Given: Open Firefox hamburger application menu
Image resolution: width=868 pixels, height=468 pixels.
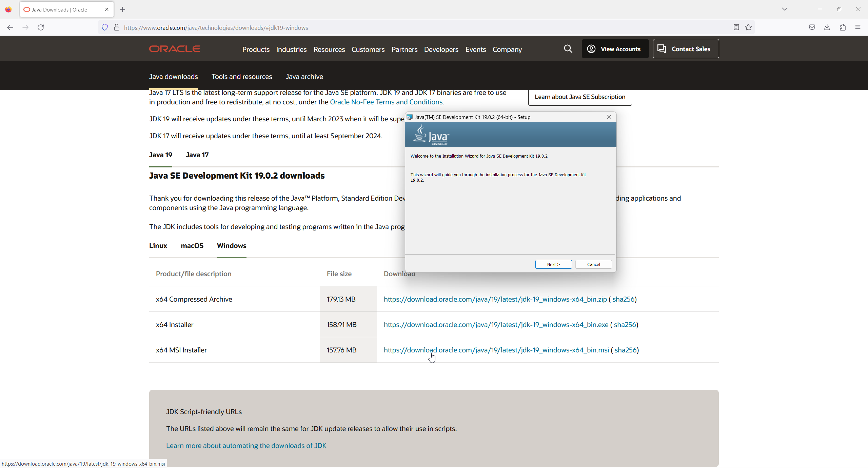Looking at the screenshot, I should [858, 27].
